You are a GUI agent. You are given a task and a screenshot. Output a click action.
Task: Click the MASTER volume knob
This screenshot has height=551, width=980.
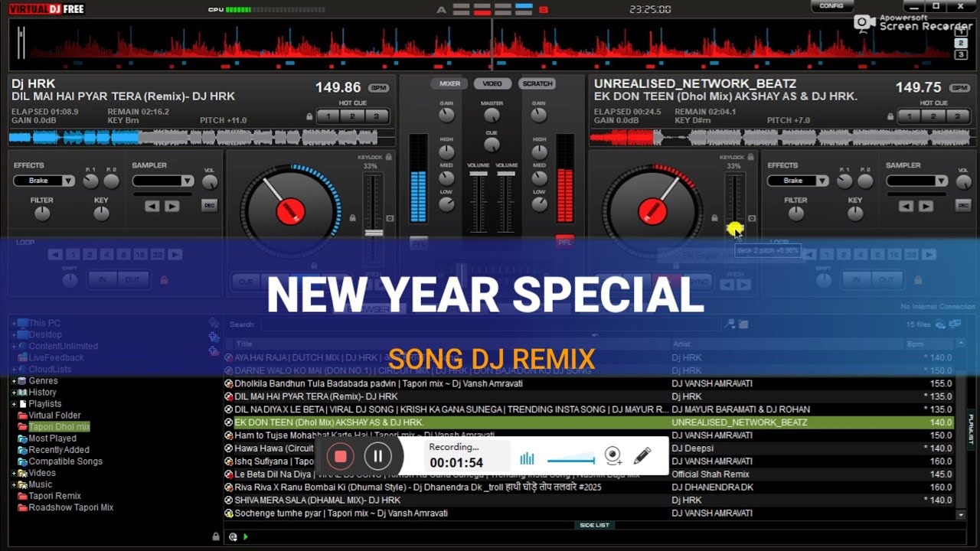(492, 115)
